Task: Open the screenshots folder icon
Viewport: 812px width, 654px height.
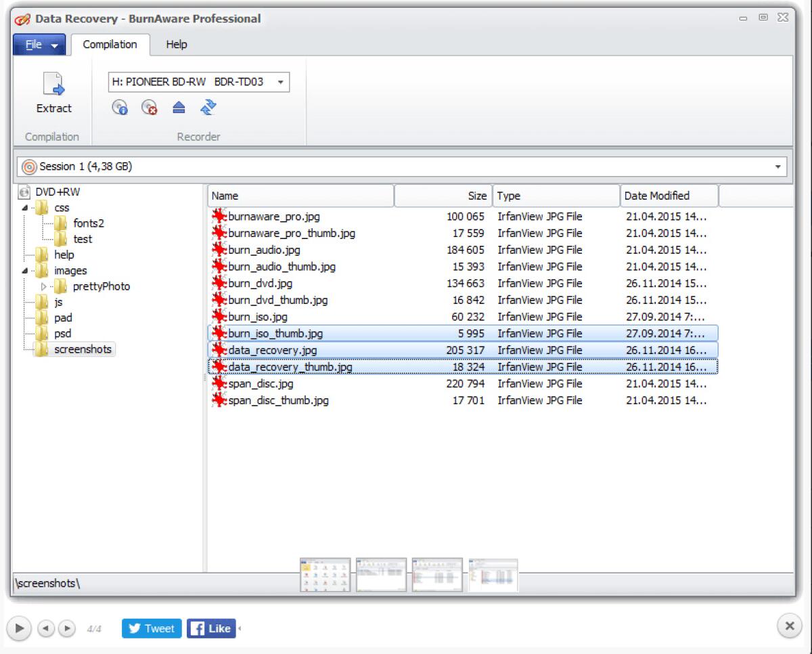Action: [x=41, y=349]
